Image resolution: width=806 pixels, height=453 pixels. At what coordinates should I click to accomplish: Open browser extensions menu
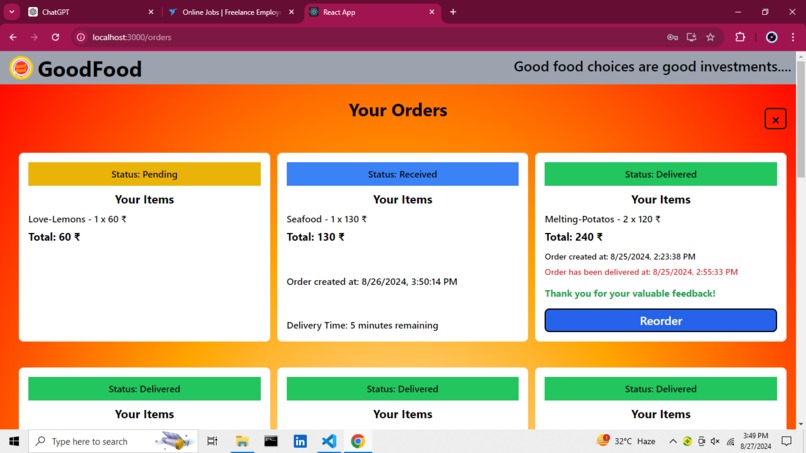(x=740, y=37)
